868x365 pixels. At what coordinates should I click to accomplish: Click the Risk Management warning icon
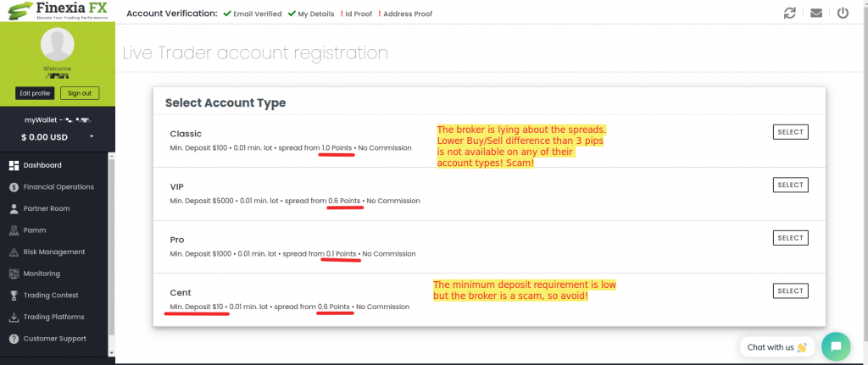14,252
